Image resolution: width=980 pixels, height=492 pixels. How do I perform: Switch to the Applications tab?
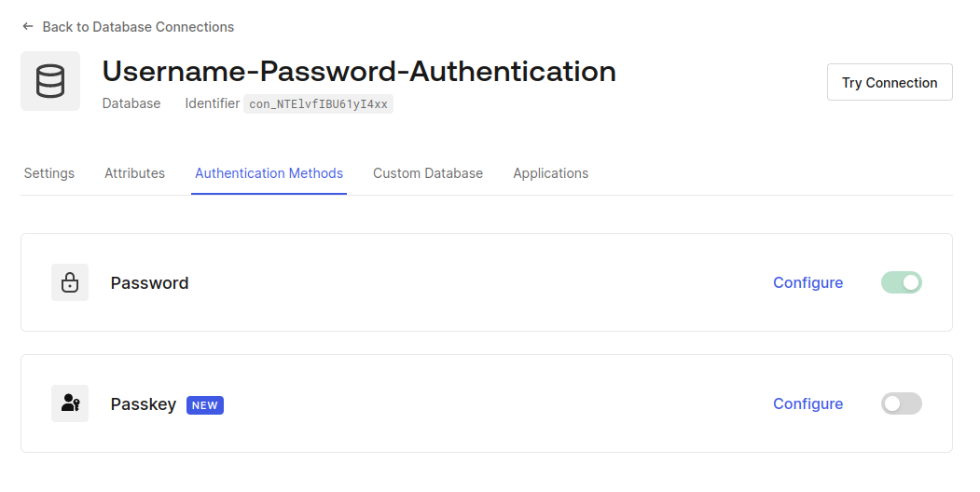coord(550,173)
